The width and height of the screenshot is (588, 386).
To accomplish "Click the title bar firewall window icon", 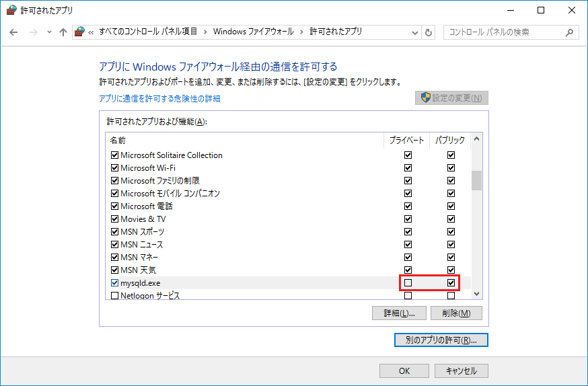I will [x=11, y=10].
